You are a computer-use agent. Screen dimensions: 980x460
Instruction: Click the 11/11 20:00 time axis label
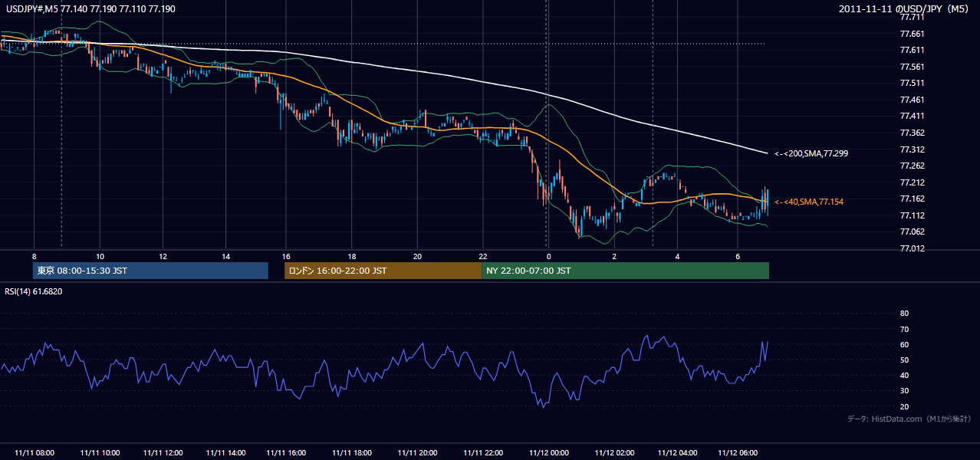(x=418, y=453)
